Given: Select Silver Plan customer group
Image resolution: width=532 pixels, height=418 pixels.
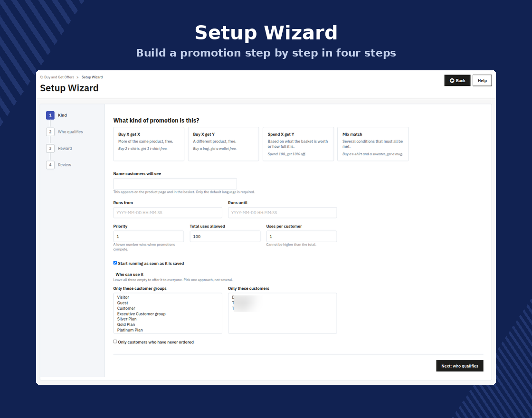Looking at the screenshot, I should click(x=126, y=319).
